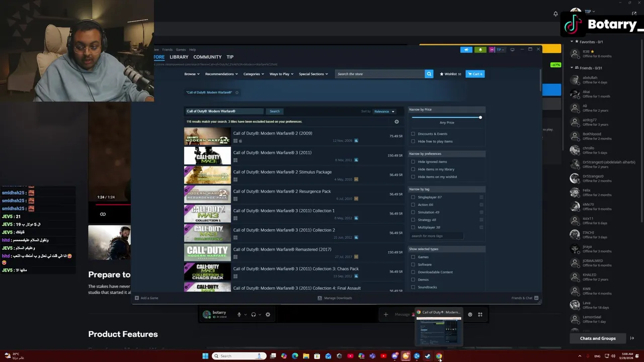Open Manage Downloads in Steam footer

click(335, 298)
